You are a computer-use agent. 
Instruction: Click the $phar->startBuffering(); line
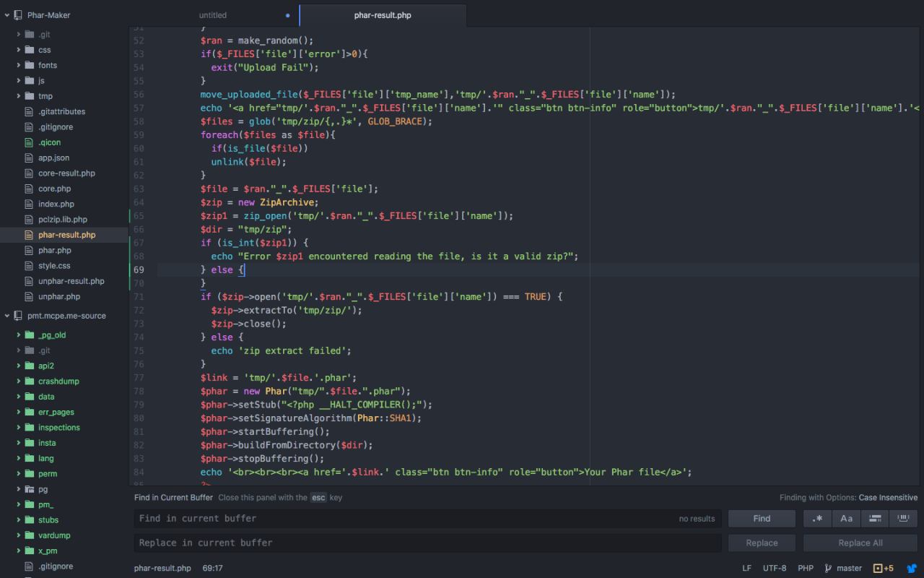tap(265, 431)
